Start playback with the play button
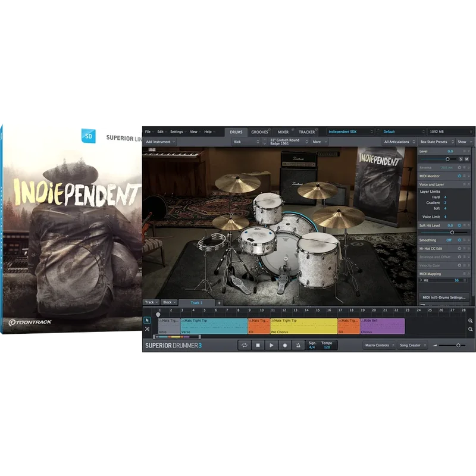 click(271, 345)
